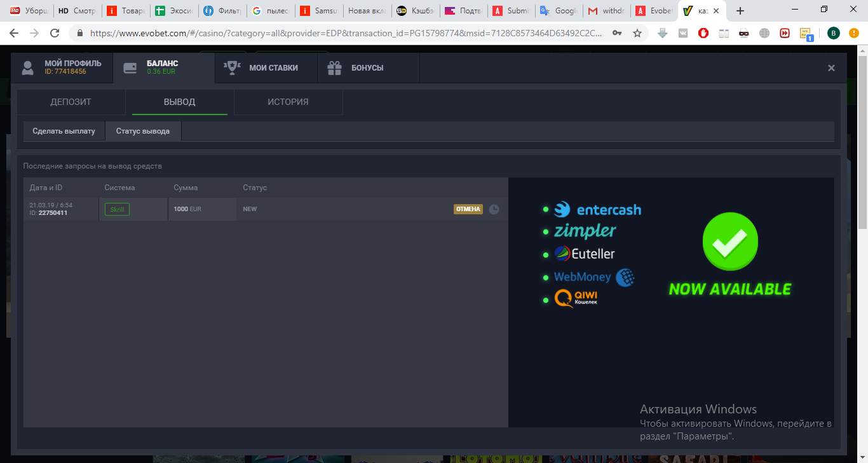Click the wallet icon next to Баланс

130,68
